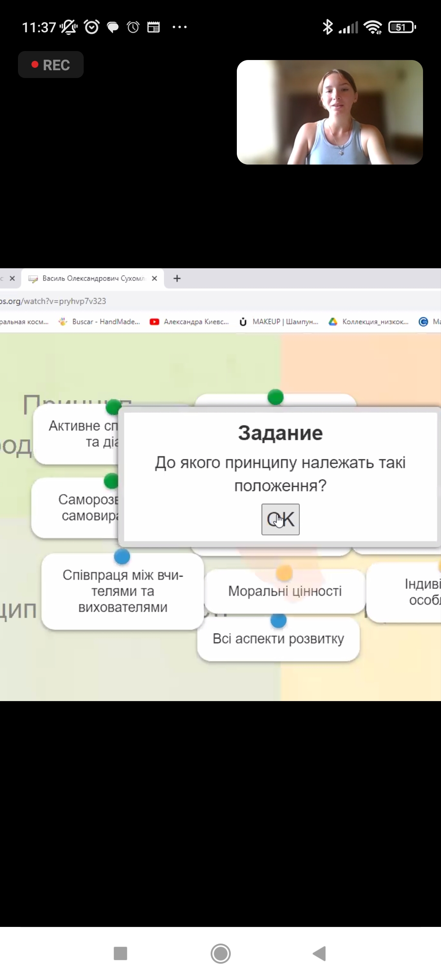
Task: Click the yellow pin on Моральні цінності
Action: point(284,572)
